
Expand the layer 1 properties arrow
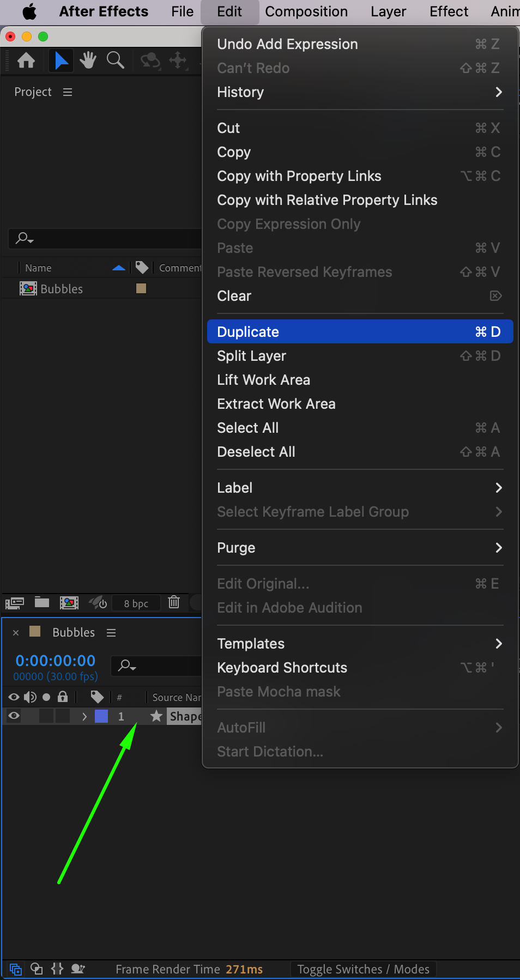84,716
